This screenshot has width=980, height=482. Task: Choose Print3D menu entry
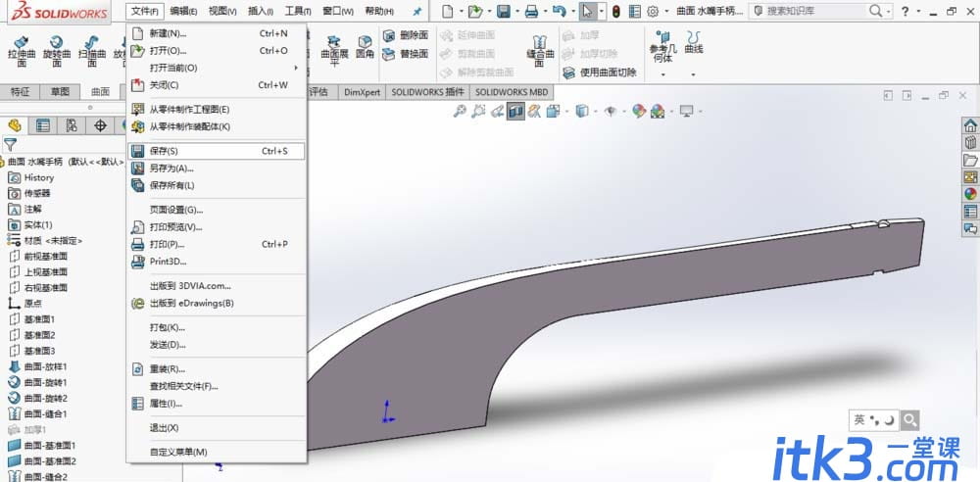[x=217, y=262]
